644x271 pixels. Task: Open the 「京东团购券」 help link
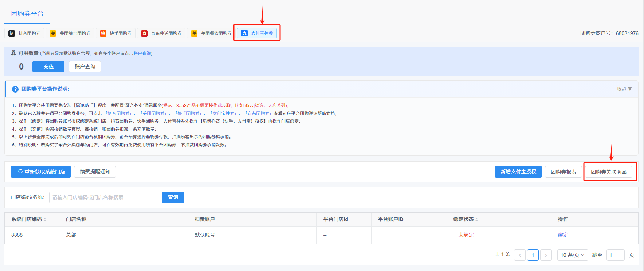click(259, 114)
